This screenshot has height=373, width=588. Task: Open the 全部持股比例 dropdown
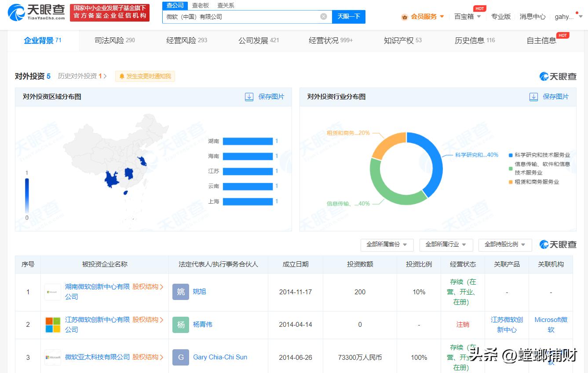pyautogui.click(x=506, y=245)
